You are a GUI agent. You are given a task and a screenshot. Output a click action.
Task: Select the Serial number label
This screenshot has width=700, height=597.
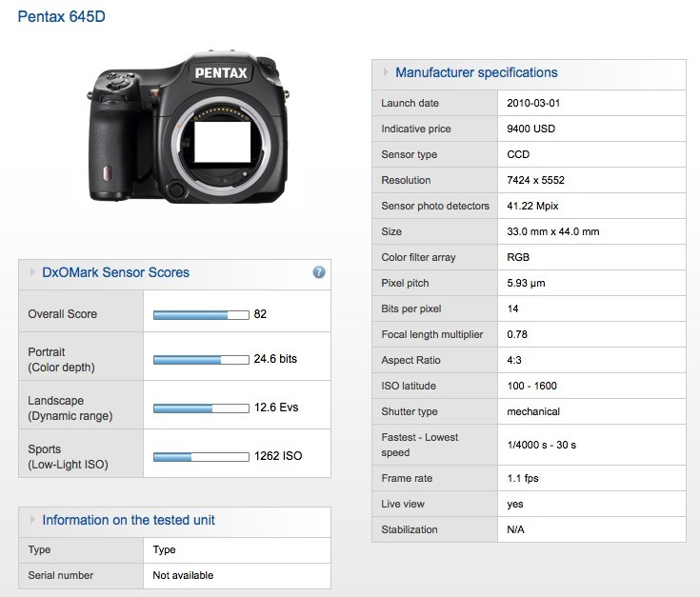tap(61, 576)
